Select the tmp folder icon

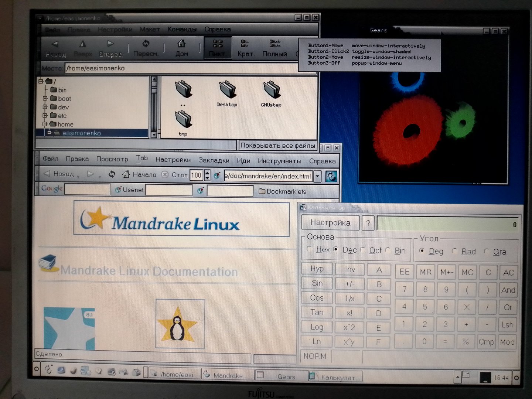tap(183, 119)
